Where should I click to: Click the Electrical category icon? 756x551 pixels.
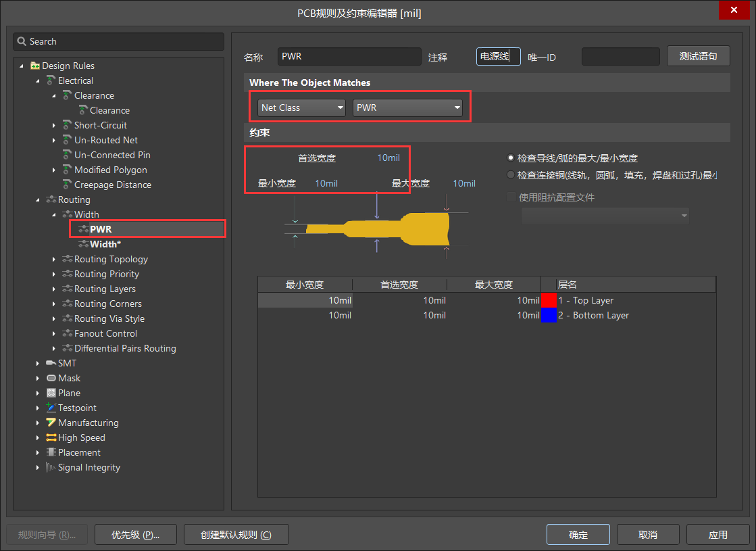pyautogui.click(x=51, y=80)
